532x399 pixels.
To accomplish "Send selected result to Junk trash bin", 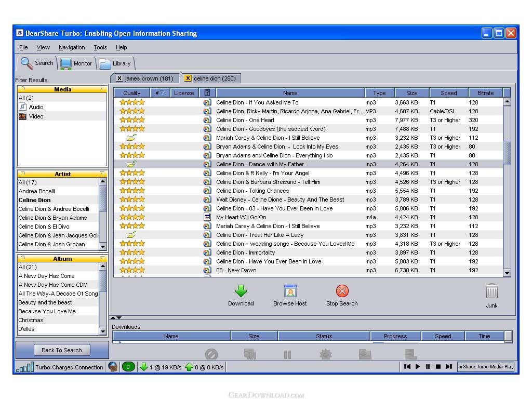I will (491, 291).
